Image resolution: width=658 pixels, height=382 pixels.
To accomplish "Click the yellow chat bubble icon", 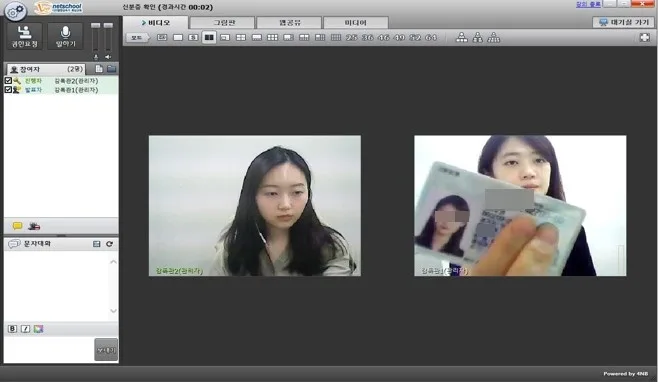I will click(17, 226).
